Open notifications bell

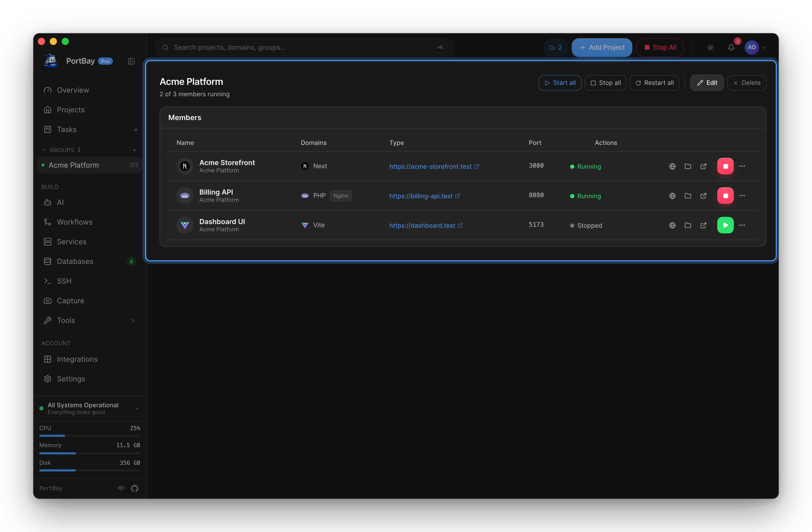point(731,48)
